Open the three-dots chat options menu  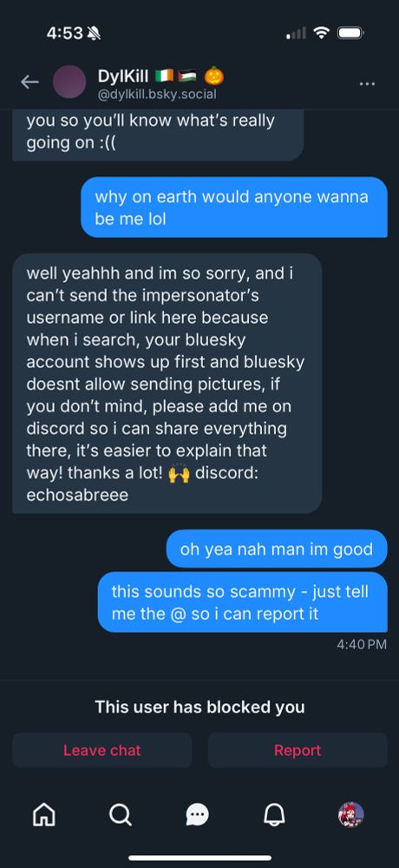point(368,83)
